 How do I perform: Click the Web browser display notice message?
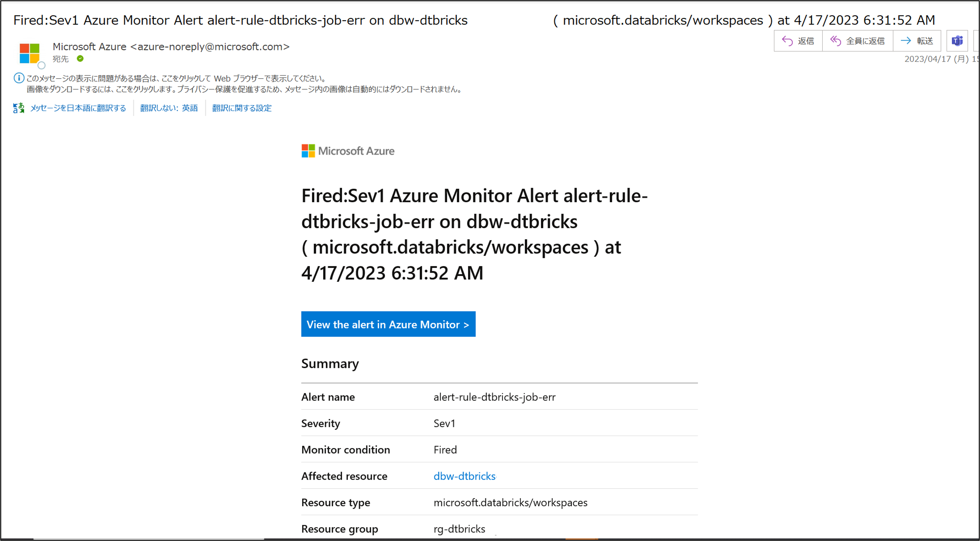click(177, 78)
